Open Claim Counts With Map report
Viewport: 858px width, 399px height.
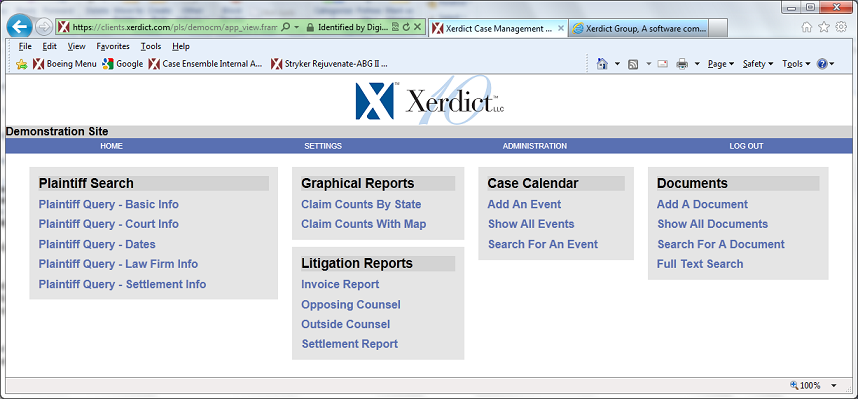(363, 224)
